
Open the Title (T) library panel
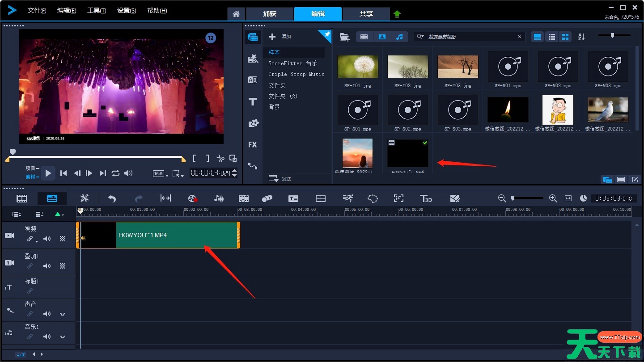click(x=253, y=102)
